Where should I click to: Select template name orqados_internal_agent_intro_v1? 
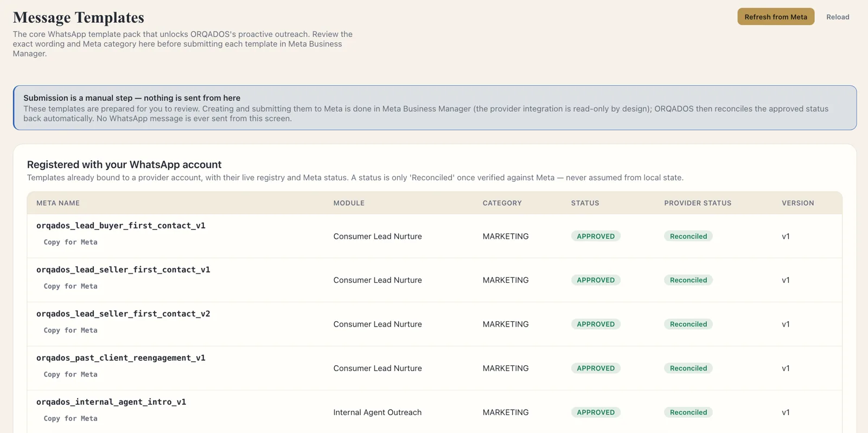pyautogui.click(x=111, y=402)
